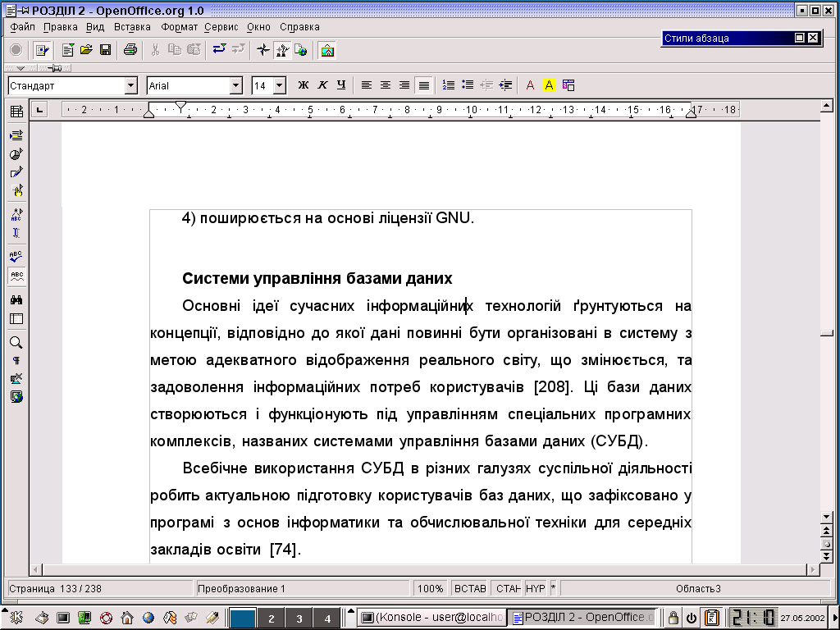The image size is (840, 630).
Task: Open the font size 14 dropdown
Action: pyautogui.click(x=279, y=85)
